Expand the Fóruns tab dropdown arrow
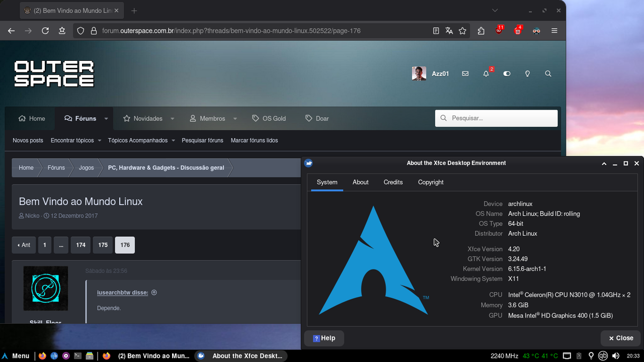This screenshot has width=644, height=362. (106, 119)
